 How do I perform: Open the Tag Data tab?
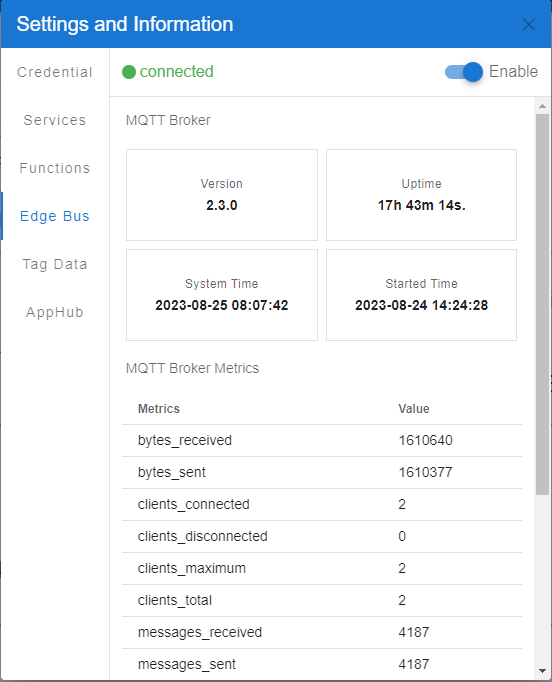coord(55,264)
